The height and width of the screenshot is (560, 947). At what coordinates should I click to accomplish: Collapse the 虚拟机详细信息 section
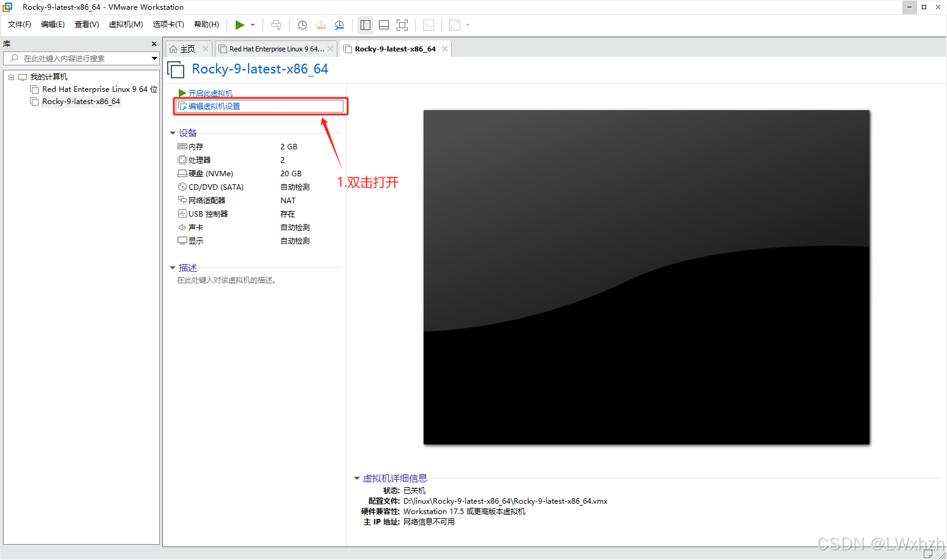[x=357, y=478]
